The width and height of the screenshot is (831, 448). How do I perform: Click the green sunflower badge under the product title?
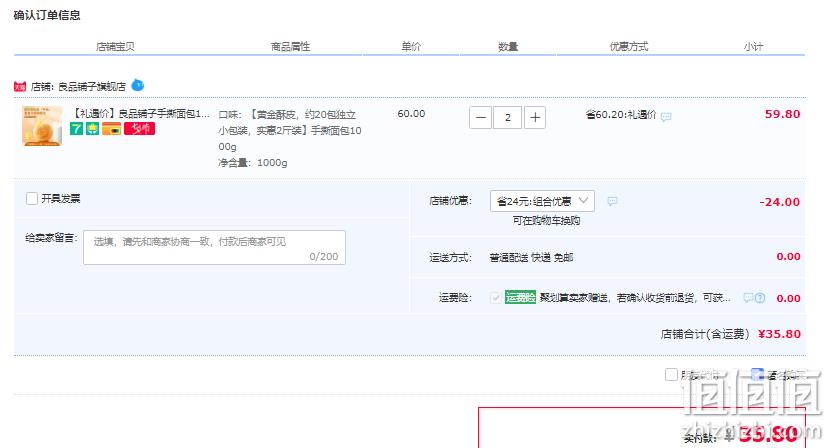coord(93,128)
